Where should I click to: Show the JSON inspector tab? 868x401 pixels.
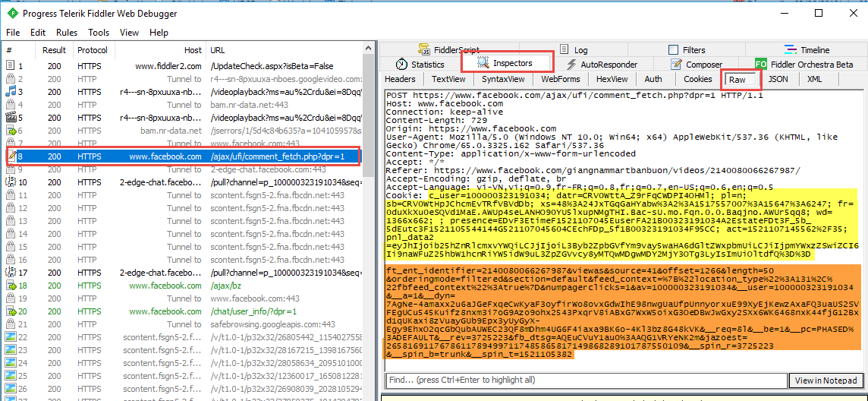[x=778, y=79]
